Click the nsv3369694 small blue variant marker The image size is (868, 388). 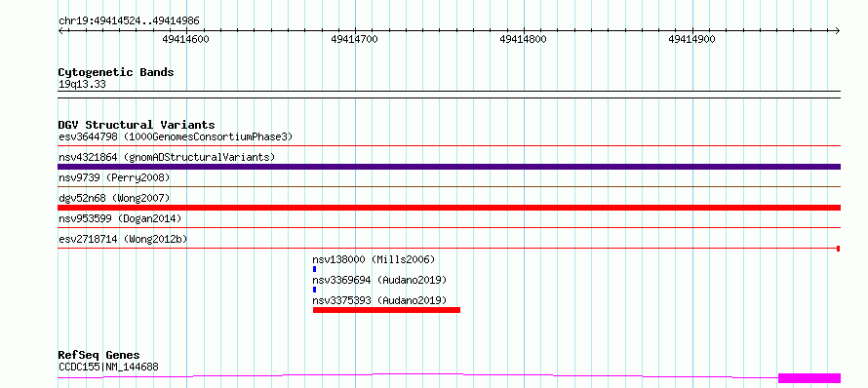pos(314,290)
